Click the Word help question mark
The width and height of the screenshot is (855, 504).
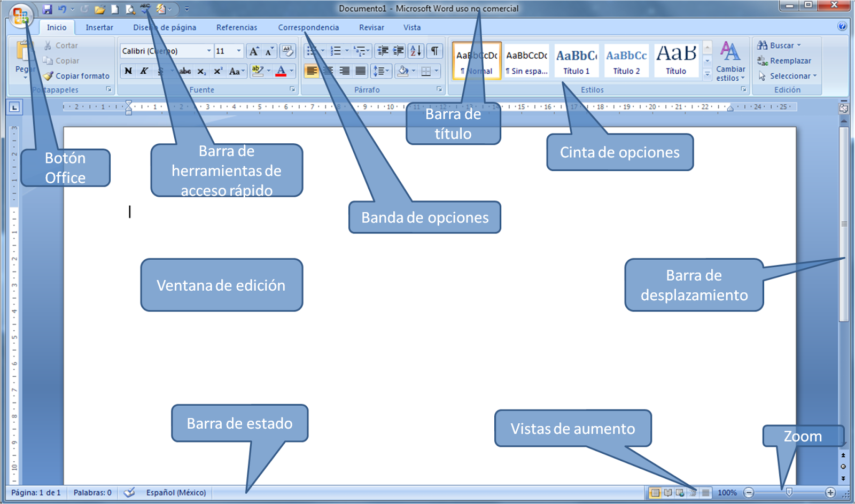(x=842, y=26)
